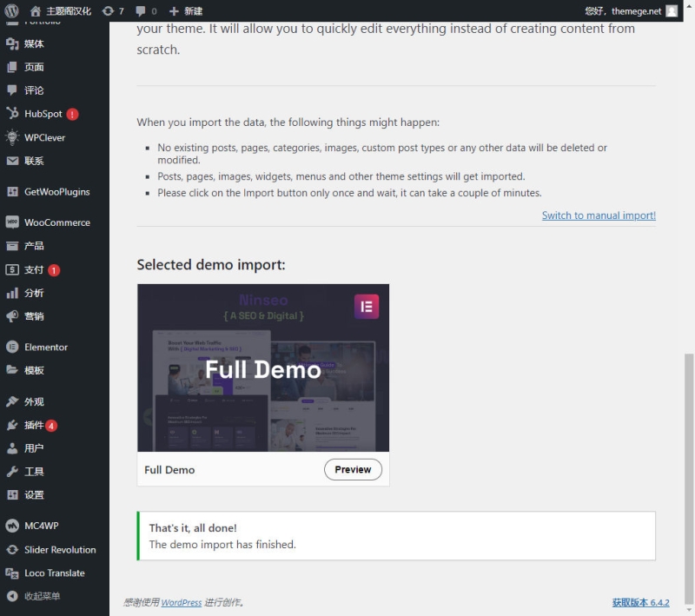Open the WordPress logo menu
The image size is (695, 616).
pos(11,10)
